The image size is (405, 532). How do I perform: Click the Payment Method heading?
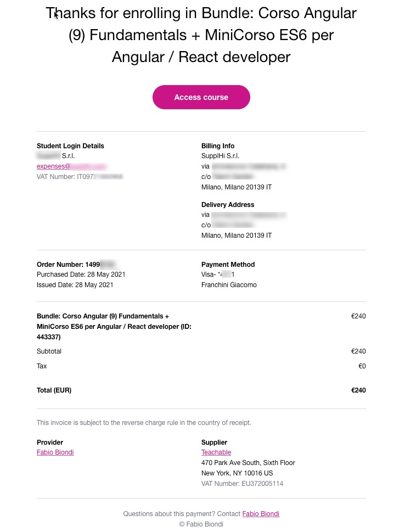click(x=228, y=265)
